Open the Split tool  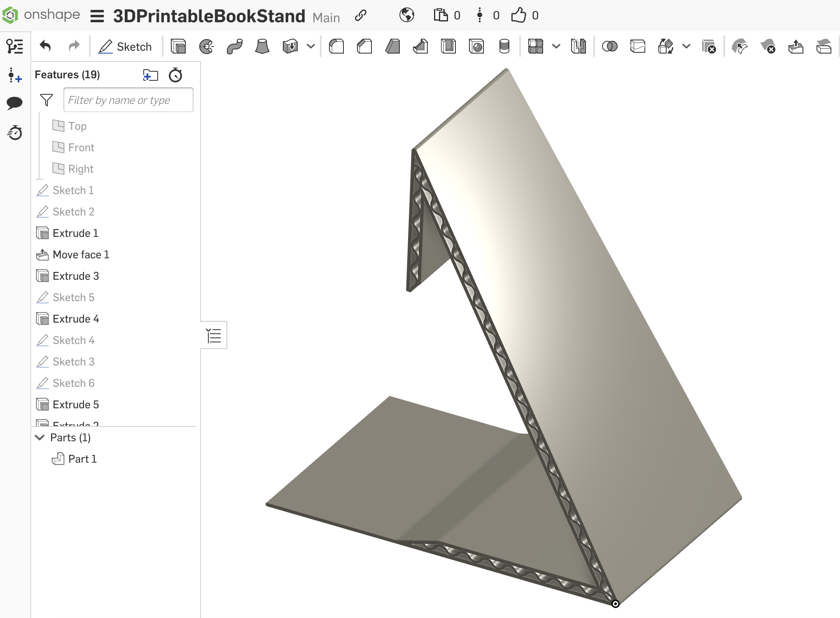coord(638,46)
